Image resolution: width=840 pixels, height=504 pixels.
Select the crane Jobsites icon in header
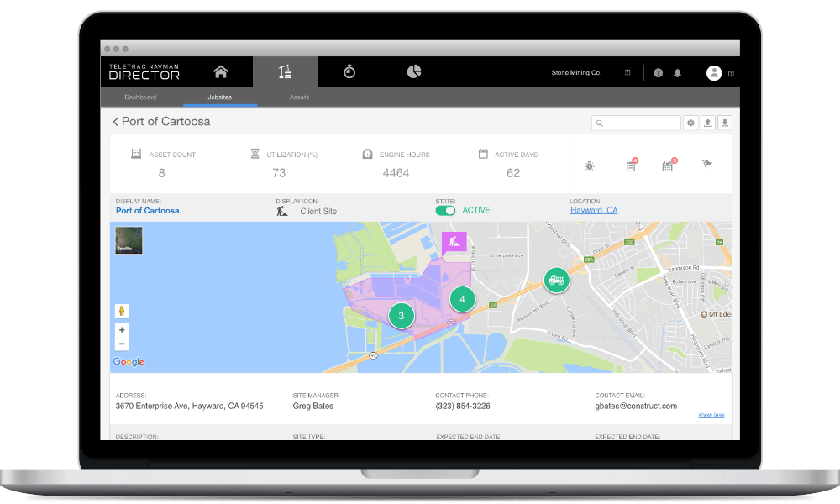286,71
